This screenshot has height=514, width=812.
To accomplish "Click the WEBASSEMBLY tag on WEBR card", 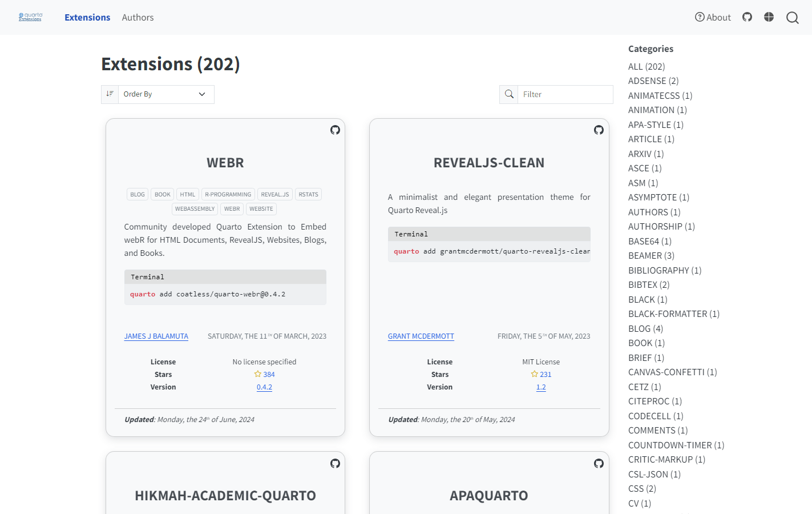I will [195, 209].
